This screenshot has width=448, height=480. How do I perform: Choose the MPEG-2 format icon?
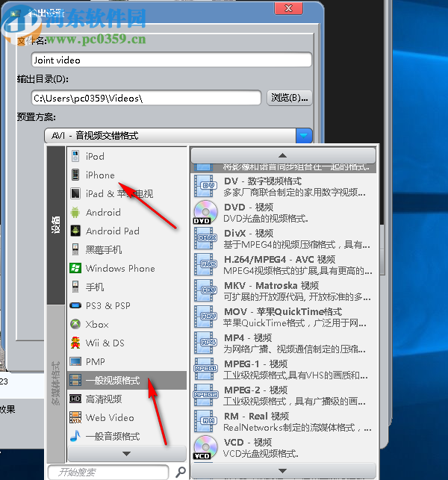[x=205, y=395]
